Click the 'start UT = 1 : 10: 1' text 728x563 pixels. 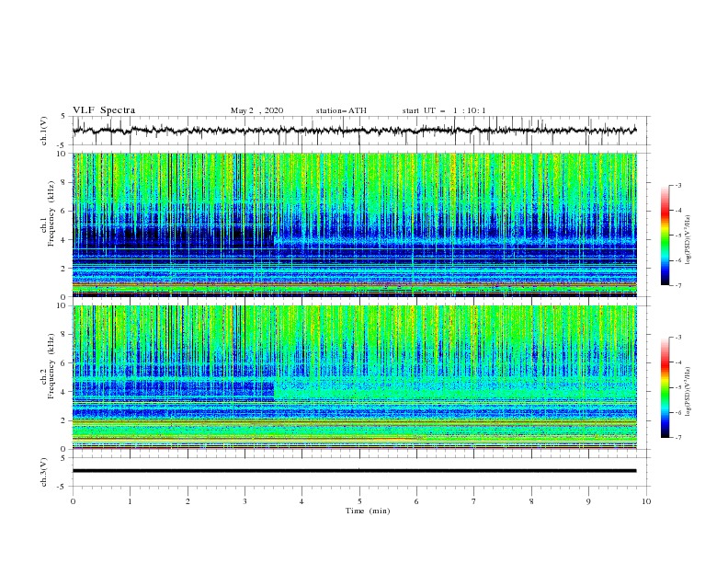click(x=444, y=110)
